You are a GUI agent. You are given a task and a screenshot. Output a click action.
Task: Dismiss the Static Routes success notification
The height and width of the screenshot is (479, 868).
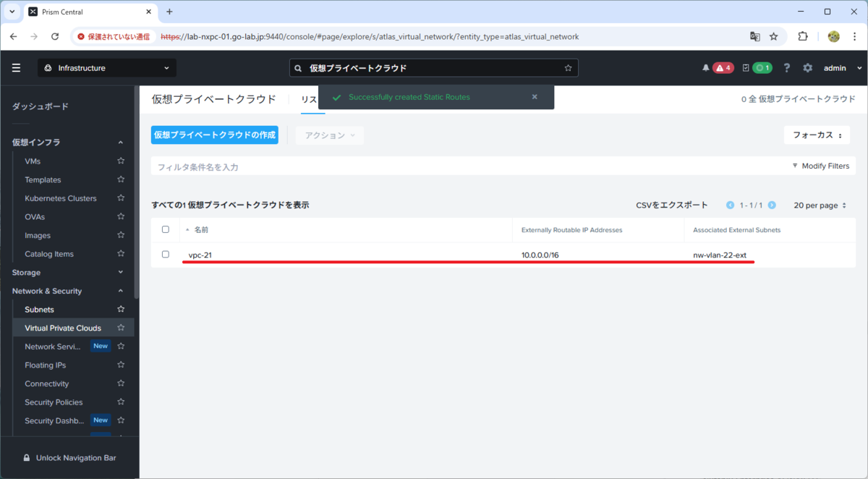(x=535, y=97)
